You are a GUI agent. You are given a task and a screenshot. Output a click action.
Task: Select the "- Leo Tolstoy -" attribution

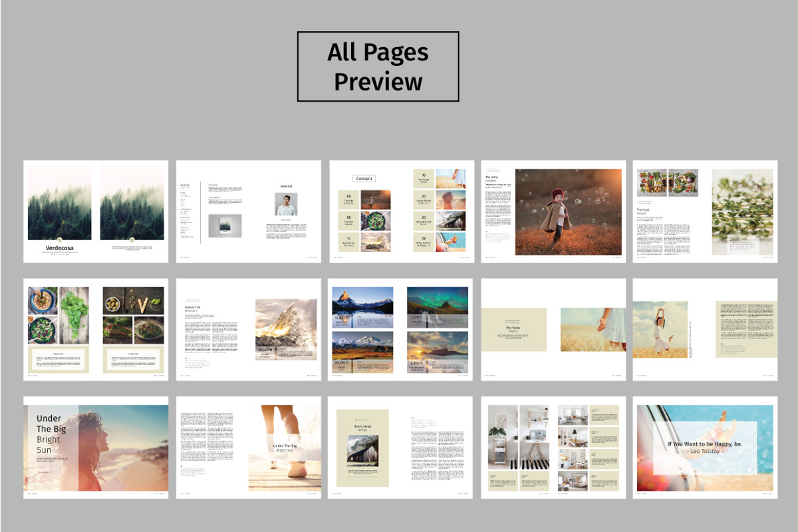[x=705, y=452]
